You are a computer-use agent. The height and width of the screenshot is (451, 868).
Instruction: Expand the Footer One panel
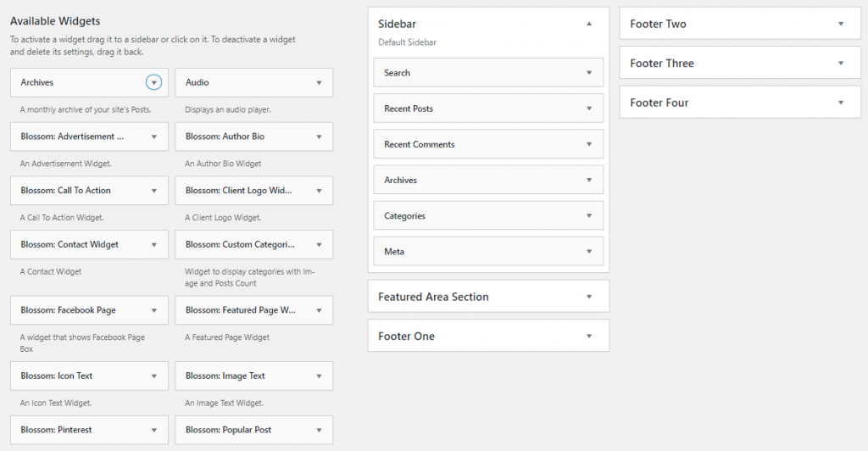click(589, 336)
